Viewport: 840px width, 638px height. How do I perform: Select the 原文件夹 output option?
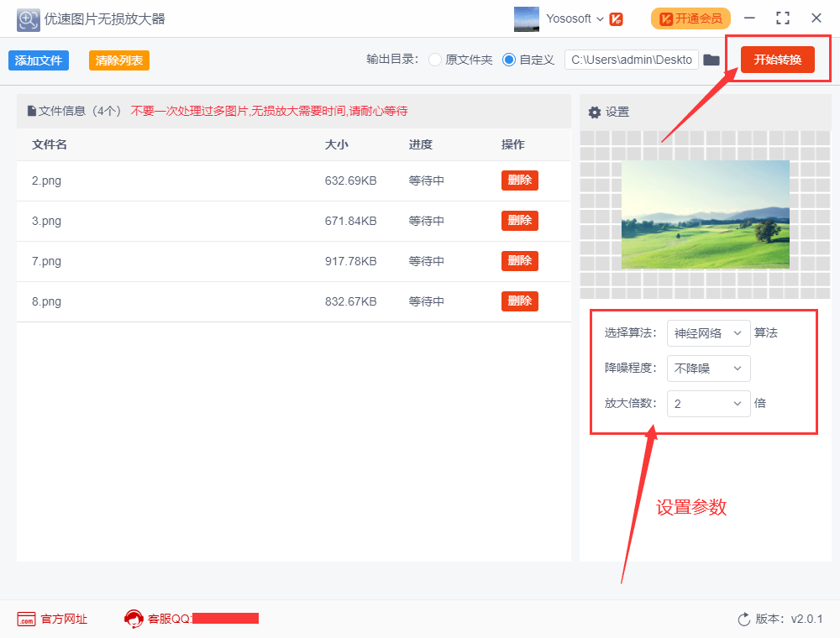coord(435,60)
